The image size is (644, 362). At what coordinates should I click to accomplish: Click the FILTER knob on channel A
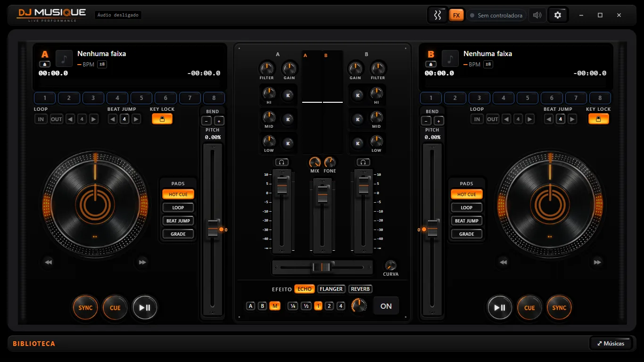(x=266, y=68)
